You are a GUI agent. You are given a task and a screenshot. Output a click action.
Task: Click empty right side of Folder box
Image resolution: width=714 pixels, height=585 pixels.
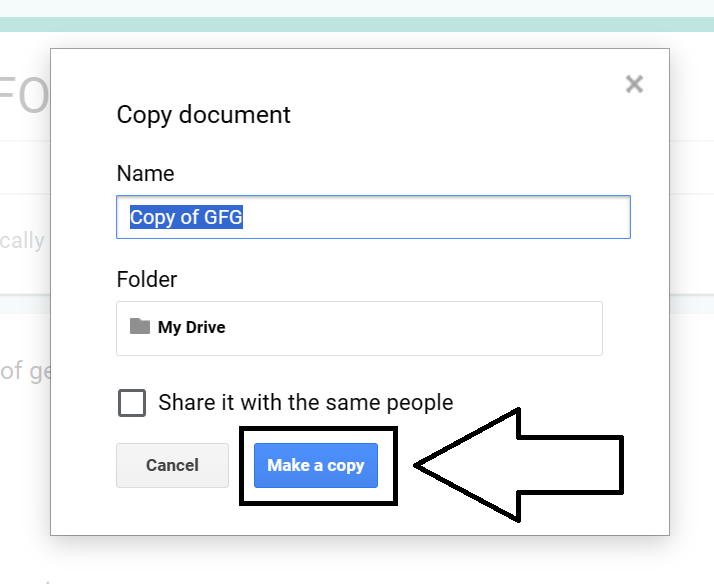click(500, 328)
